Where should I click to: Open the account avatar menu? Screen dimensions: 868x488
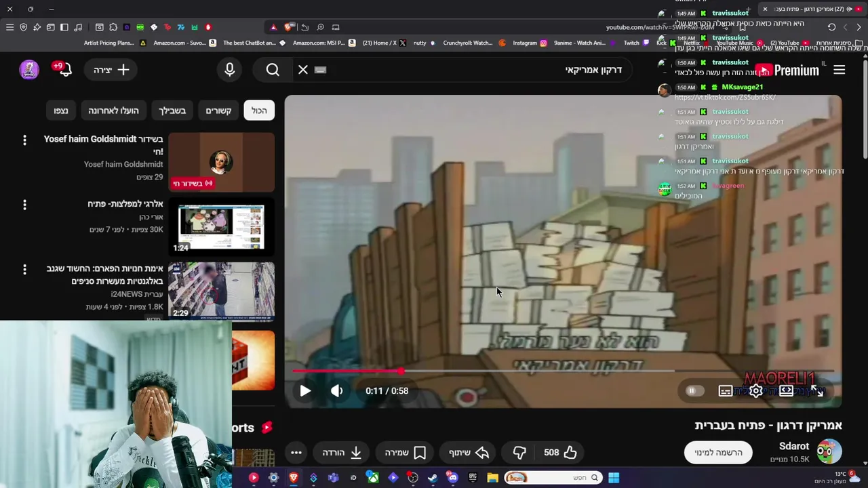[x=29, y=70]
